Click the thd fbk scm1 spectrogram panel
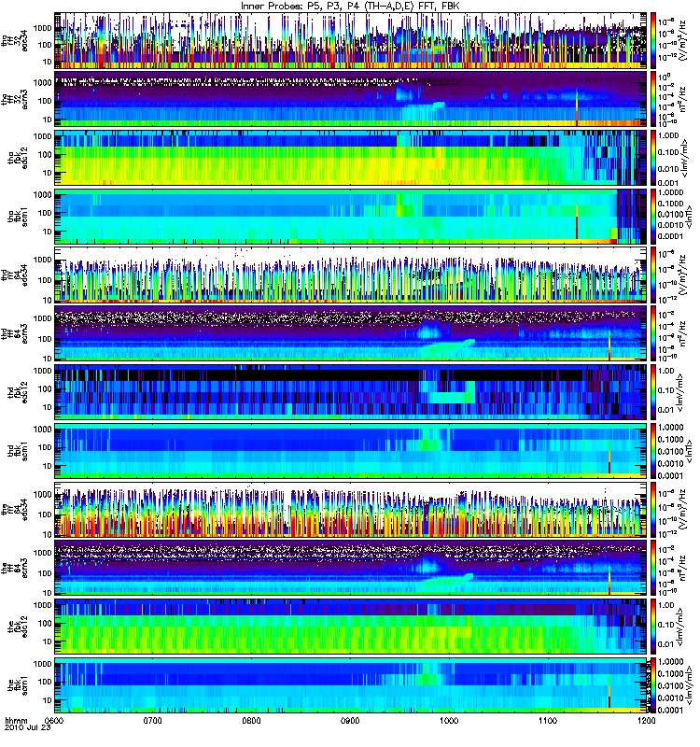The width and height of the screenshot is (700, 747). pyautogui.click(x=350, y=451)
